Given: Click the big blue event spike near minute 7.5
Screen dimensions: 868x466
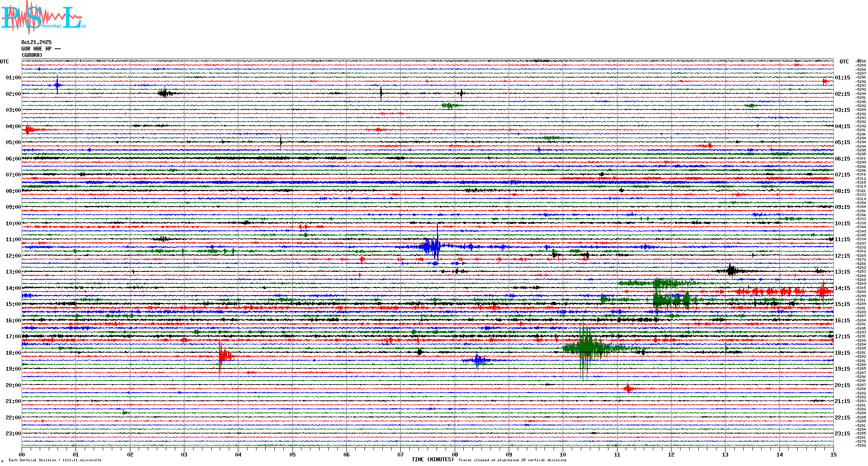Looking at the screenshot, I should [x=433, y=246].
